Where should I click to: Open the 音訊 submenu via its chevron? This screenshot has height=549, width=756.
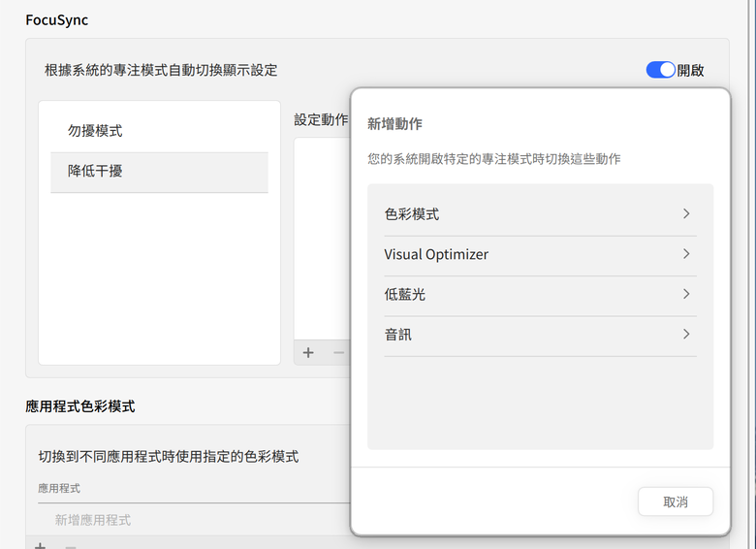[x=686, y=334]
